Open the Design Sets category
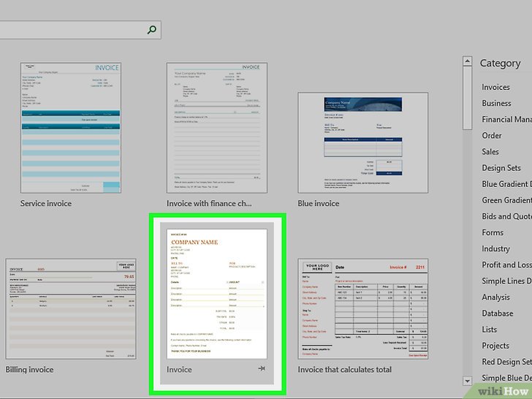Screen dimensions: 532x399 coord(501,168)
